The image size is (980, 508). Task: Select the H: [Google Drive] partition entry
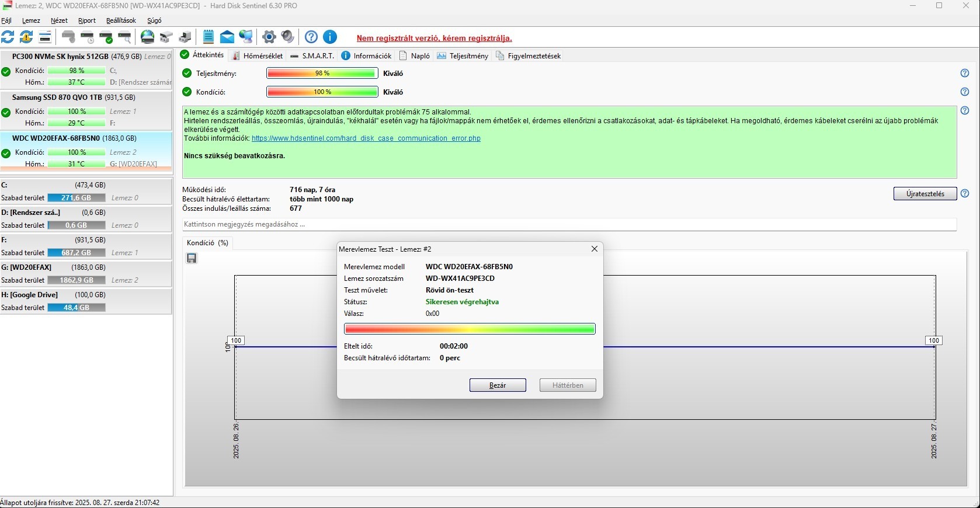(86, 301)
